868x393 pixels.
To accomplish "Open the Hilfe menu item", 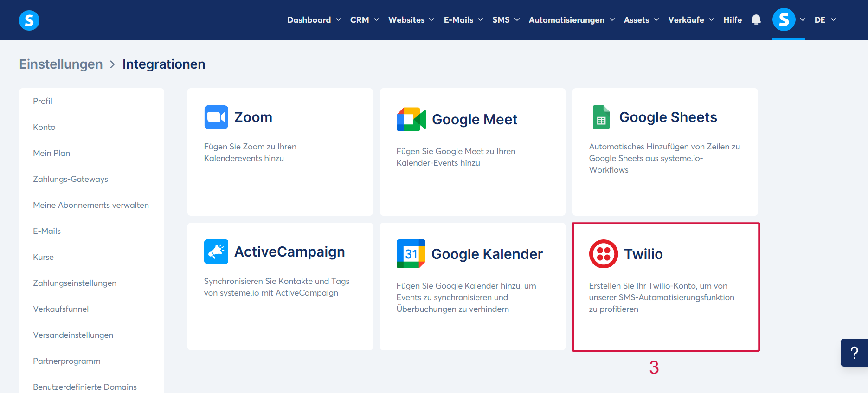I will pos(733,20).
